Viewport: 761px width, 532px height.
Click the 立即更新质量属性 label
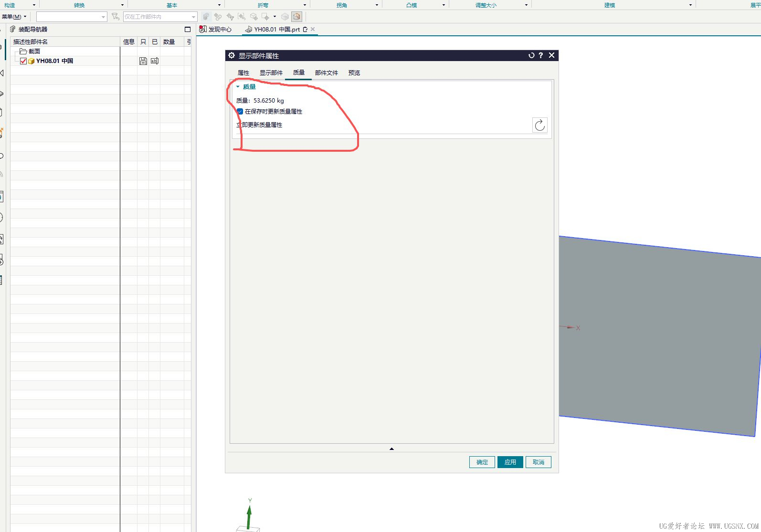point(259,125)
